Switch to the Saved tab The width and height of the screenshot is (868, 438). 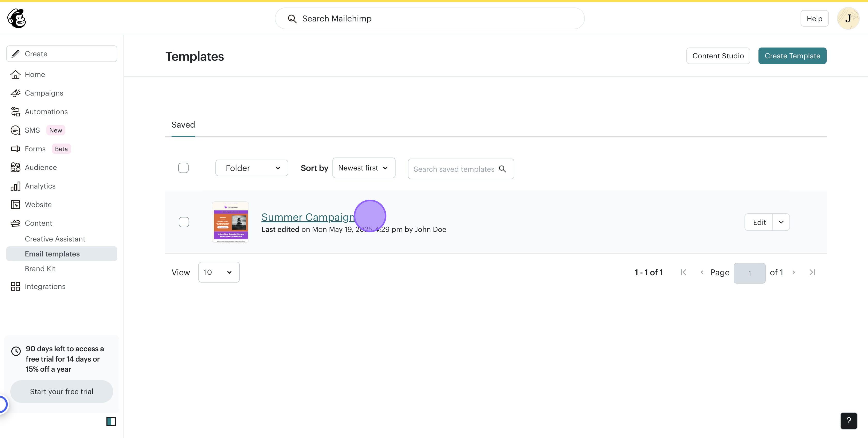click(183, 125)
